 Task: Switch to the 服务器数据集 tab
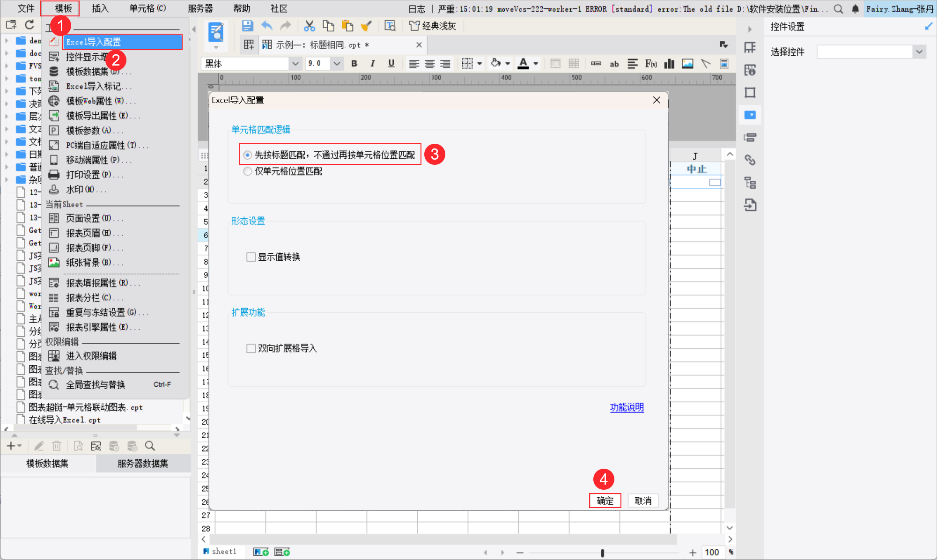[143, 464]
